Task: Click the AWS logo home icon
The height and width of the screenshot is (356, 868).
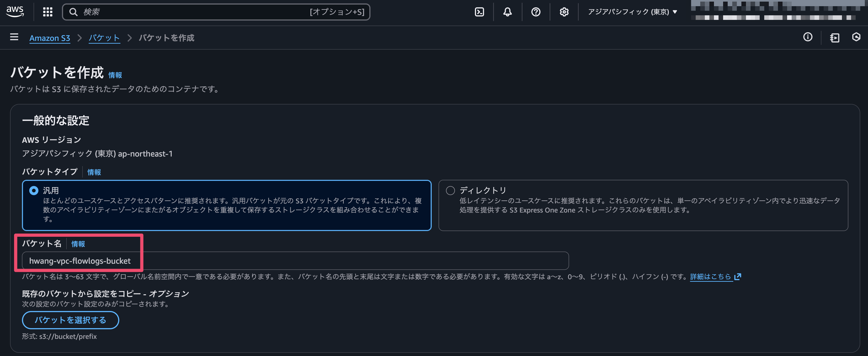Action: click(15, 11)
